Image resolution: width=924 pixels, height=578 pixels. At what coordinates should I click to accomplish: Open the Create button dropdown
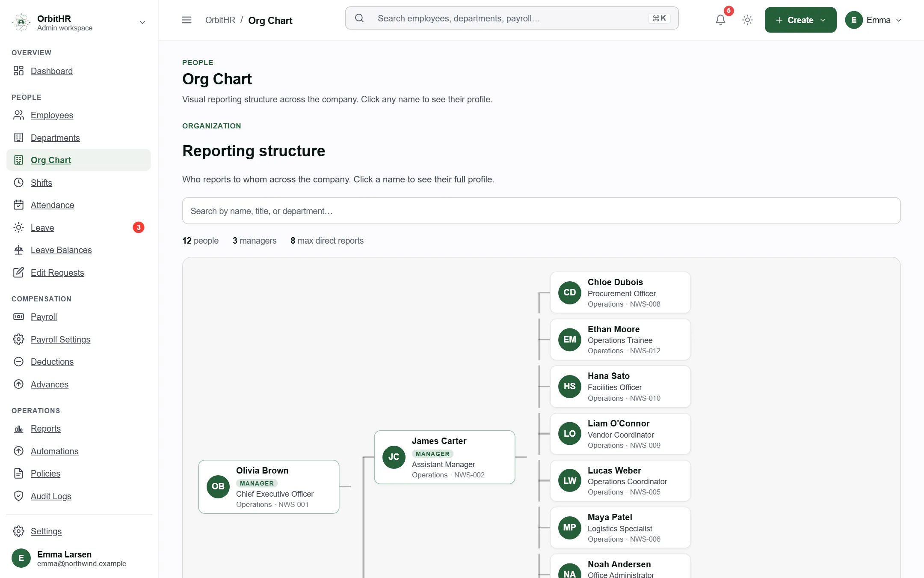[800, 20]
